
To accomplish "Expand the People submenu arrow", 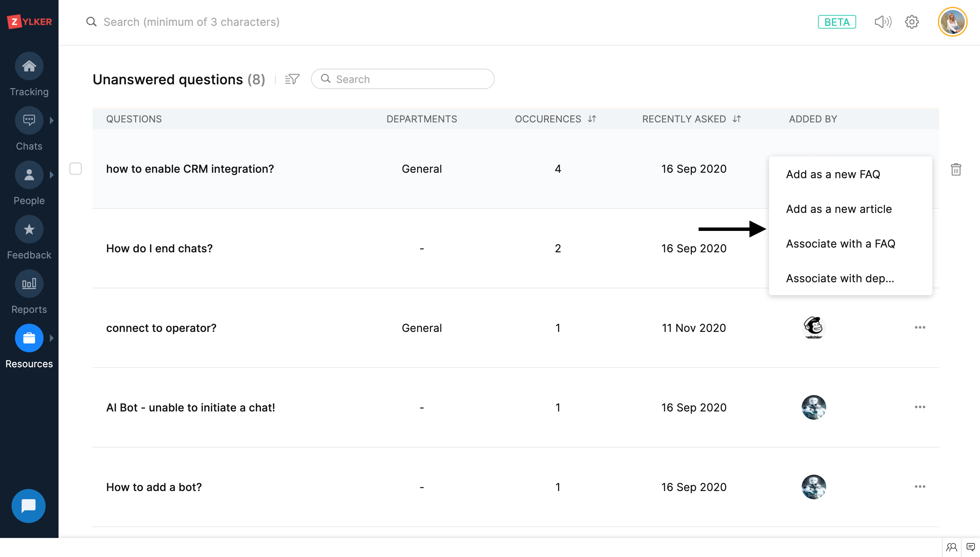I will pos(52,175).
